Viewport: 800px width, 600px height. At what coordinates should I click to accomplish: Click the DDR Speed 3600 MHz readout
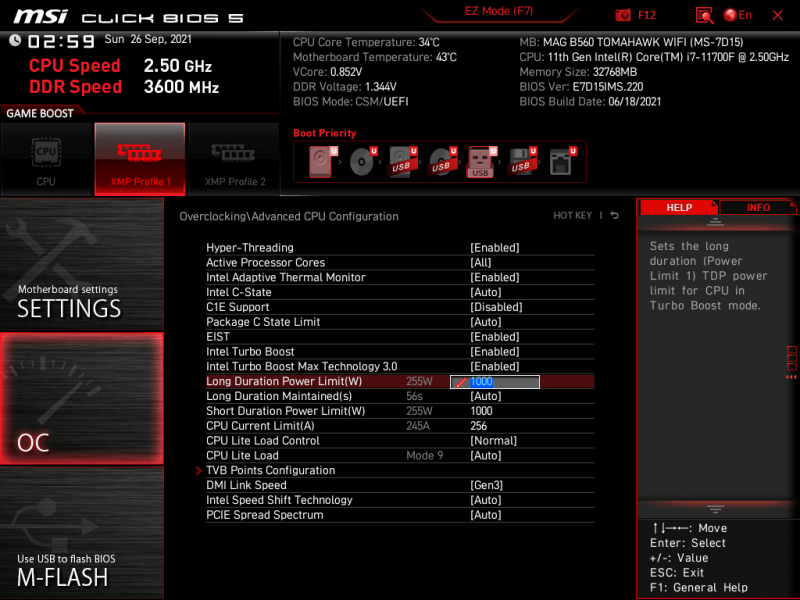pos(124,87)
